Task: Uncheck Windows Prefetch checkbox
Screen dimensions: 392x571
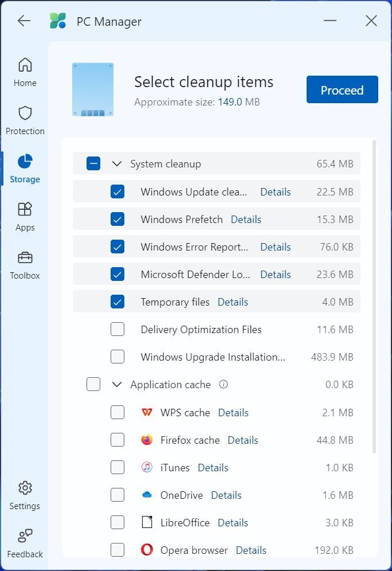Action: (x=117, y=220)
